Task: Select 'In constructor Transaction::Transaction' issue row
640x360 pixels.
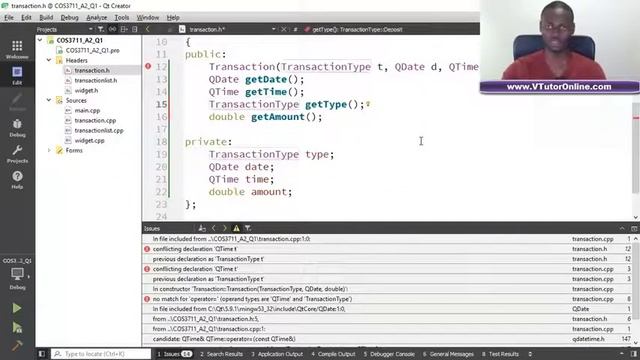Action: (x=387, y=289)
